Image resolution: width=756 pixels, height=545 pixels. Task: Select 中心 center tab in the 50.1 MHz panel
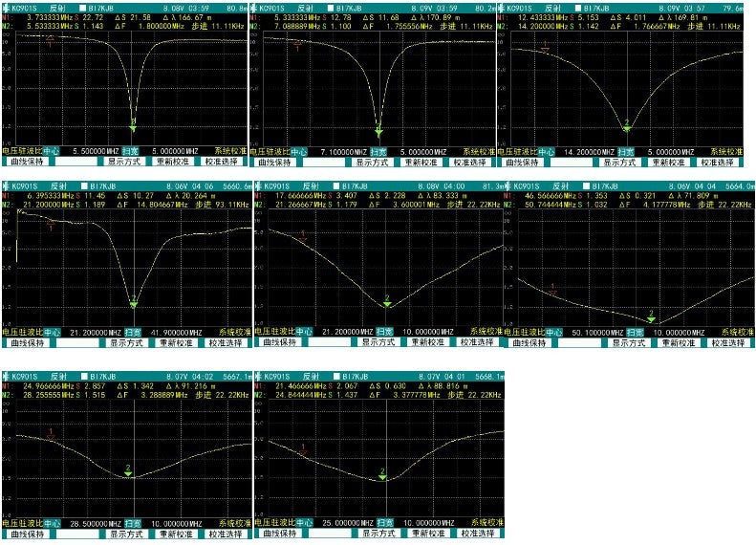tap(550, 332)
